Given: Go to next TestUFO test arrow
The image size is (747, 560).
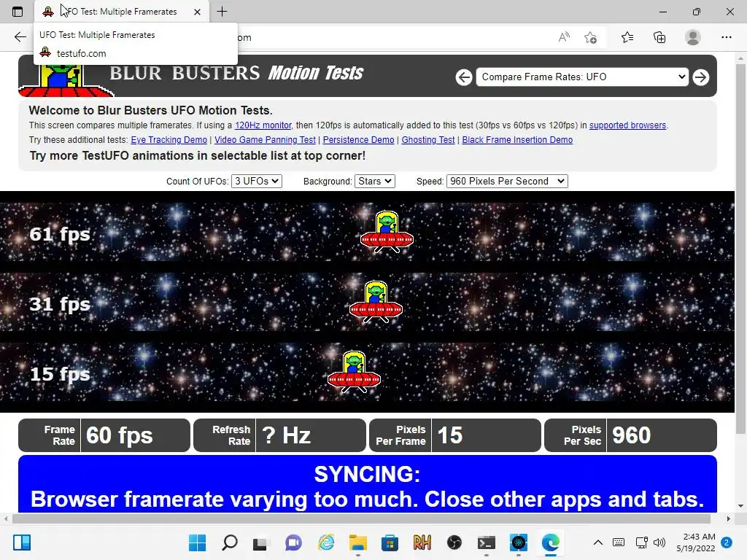Looking at the screenshot, I should (x=700, y=77).
